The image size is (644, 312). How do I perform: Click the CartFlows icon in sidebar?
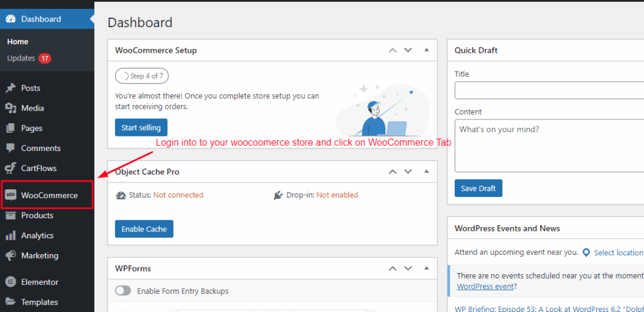(10, 169)
